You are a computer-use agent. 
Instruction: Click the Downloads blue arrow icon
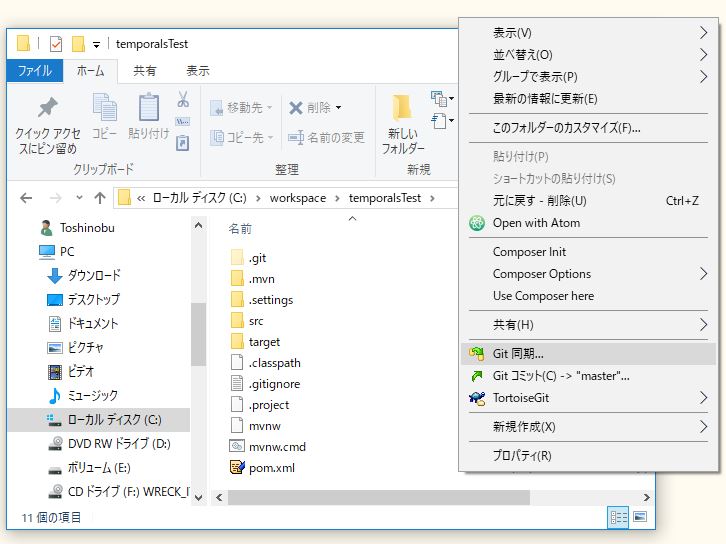[55, 275]
